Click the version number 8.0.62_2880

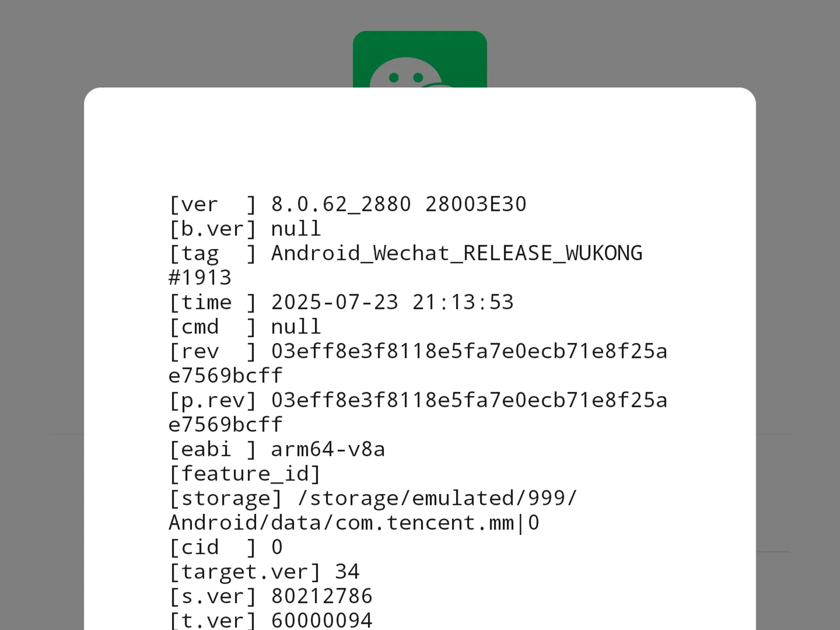[x=341, y=205]
